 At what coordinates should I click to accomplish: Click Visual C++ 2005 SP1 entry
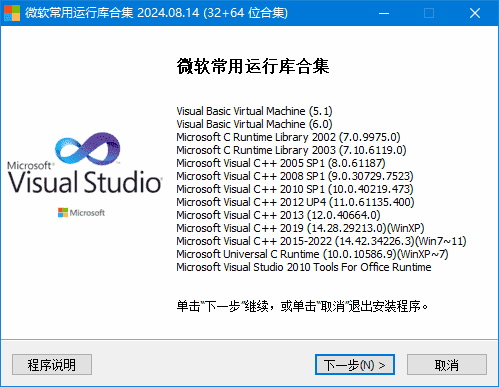pos(281,163)
